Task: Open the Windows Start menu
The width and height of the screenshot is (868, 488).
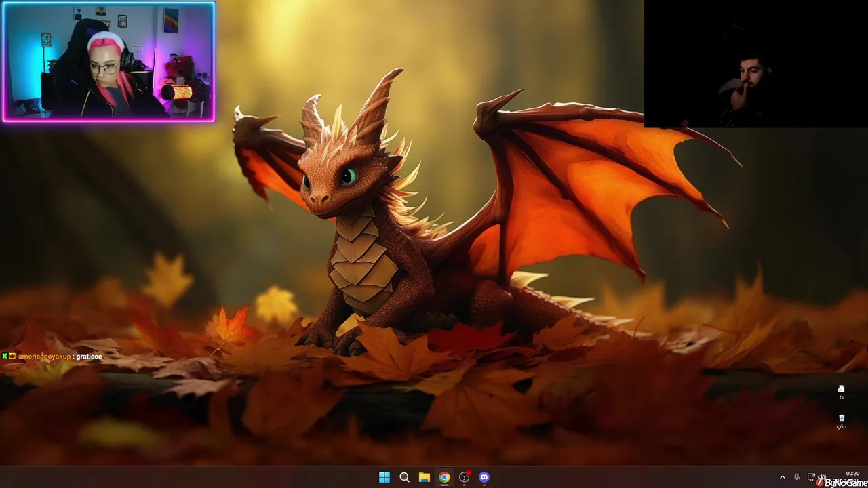Action: tap(384, 477)
